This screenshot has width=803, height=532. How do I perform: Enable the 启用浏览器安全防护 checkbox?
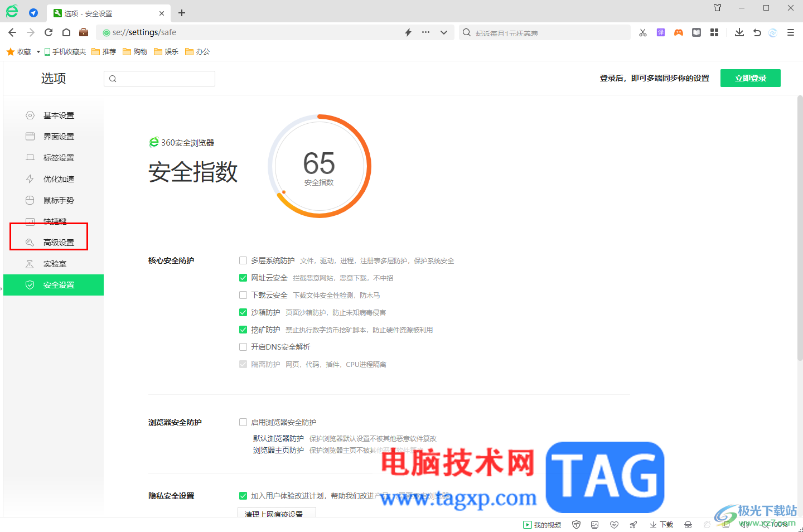click(x=243, y=422)
